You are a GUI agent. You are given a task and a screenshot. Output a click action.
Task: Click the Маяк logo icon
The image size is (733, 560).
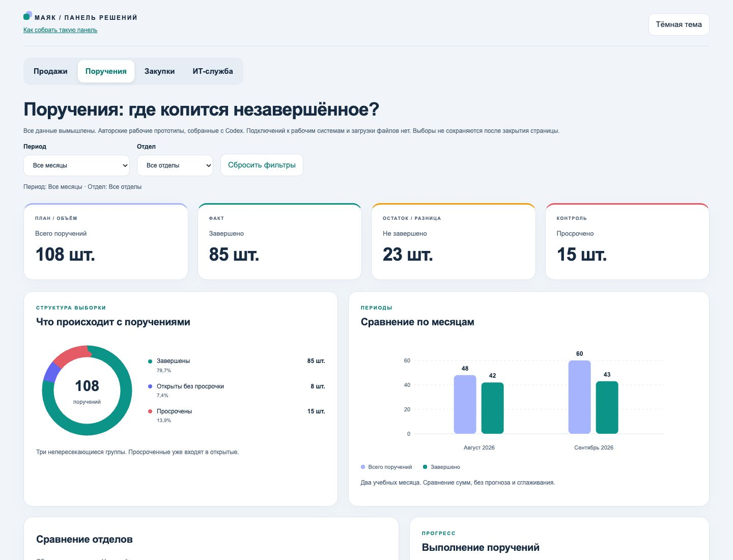27,16
